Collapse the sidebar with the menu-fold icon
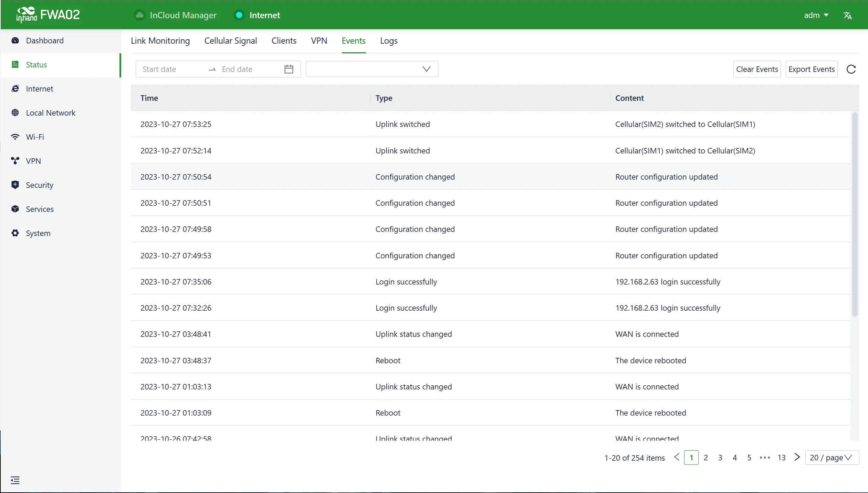The image size is (868, 493). pos(15,480)
